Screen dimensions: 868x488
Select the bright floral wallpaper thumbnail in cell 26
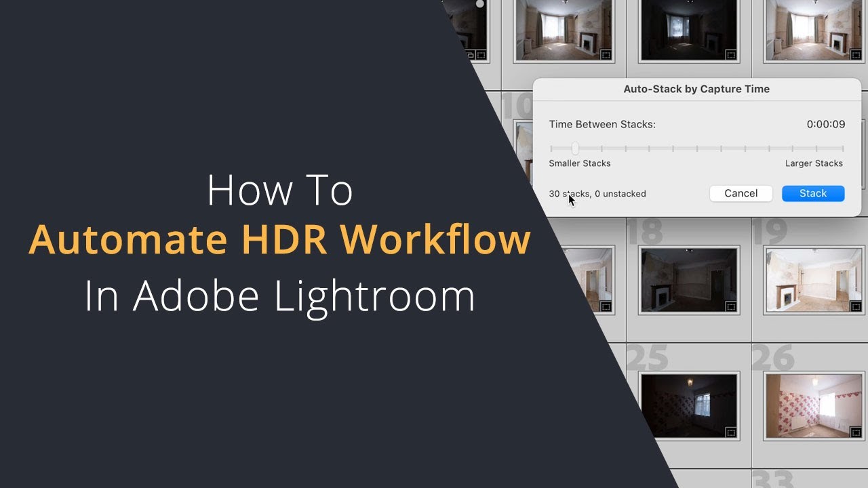(x=814, y=405)
